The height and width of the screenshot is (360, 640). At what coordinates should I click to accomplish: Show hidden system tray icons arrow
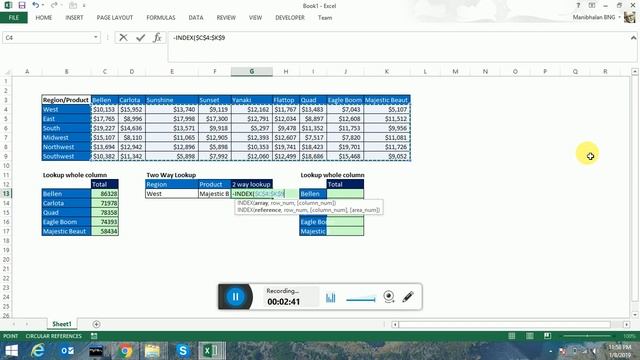551,351
